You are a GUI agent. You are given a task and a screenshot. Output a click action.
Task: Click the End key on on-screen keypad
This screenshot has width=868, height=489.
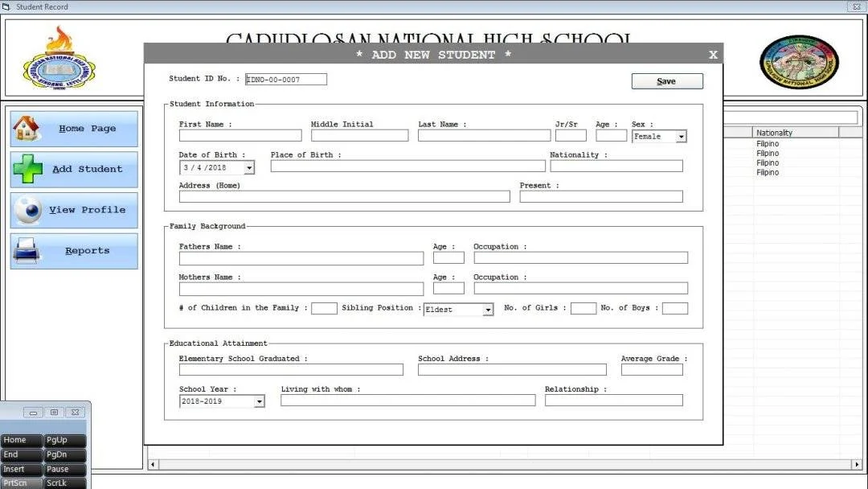(x=22, y=454)
